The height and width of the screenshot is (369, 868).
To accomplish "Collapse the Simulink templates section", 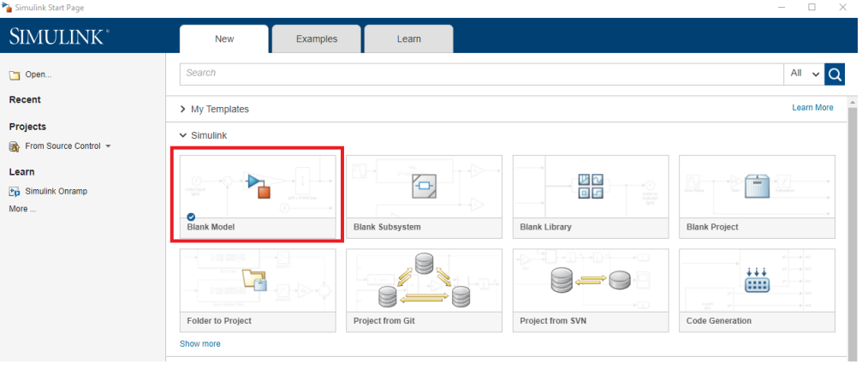I will tap(203, 135).
